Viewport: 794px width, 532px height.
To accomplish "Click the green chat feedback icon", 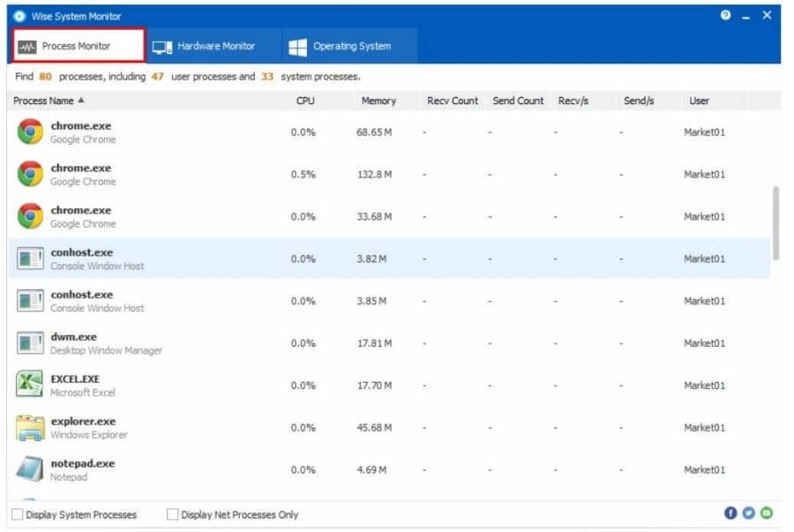I will point(767,513).
